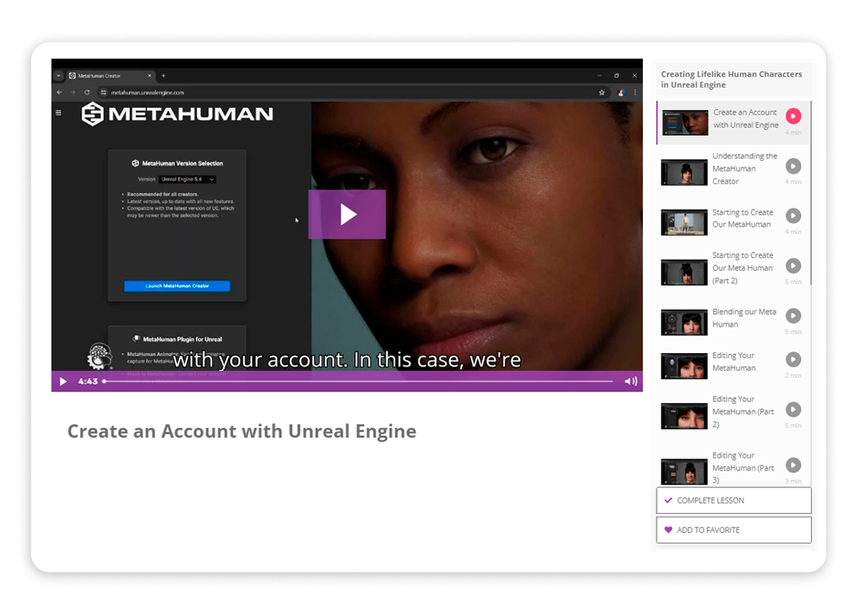Viewport: 868px width, 612px height.
Task: Play 'Editing Your MetaHuman' lesson icon
Action: point(792,359)
